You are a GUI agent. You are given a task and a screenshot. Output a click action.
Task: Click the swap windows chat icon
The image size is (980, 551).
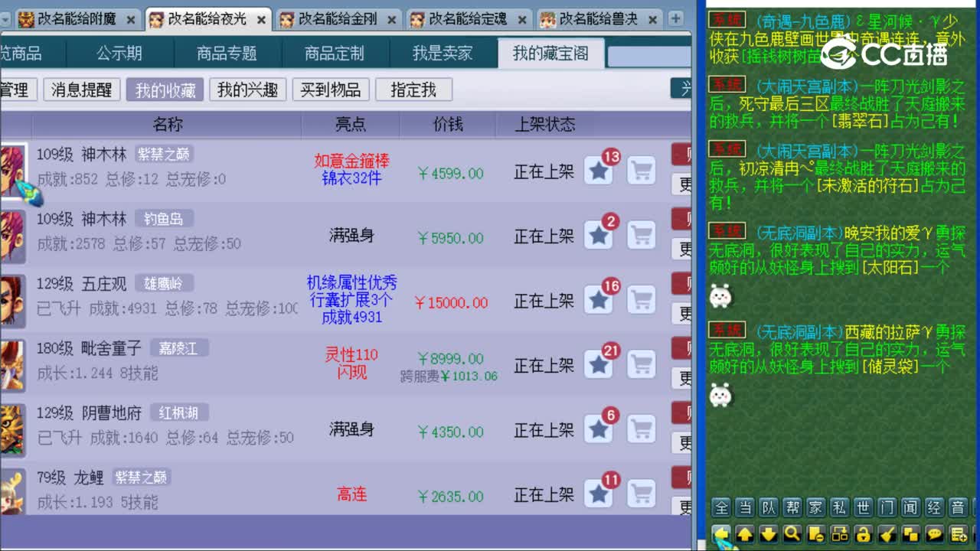[840, 534]
